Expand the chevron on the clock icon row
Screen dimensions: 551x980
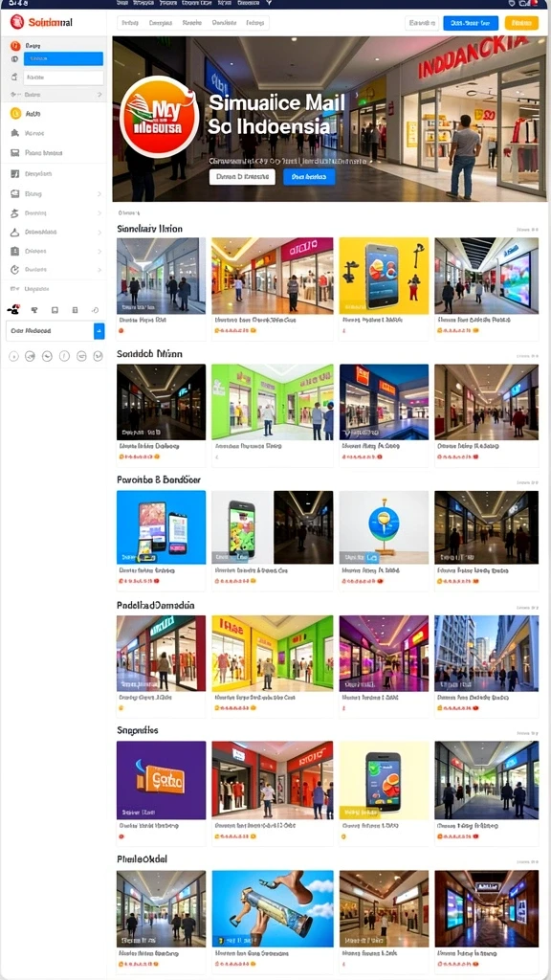(x=99, y=269)
